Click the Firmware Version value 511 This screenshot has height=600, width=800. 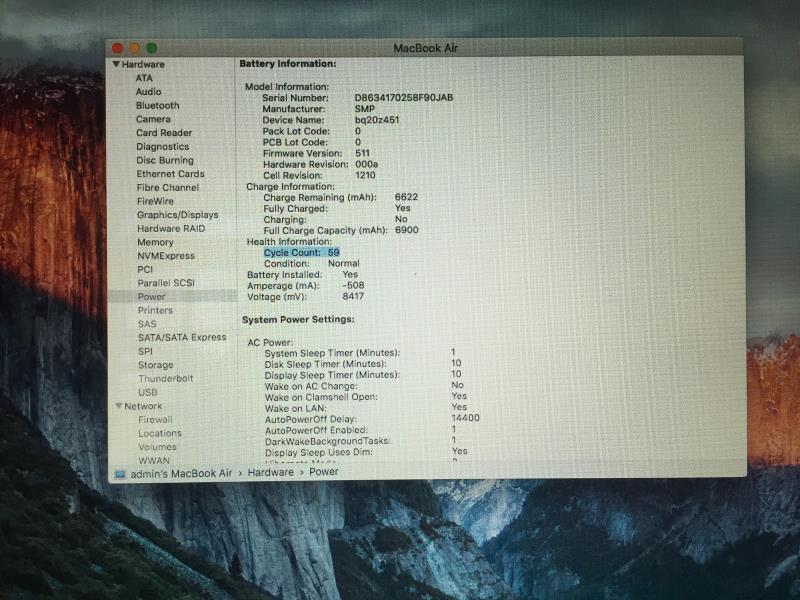tap(362, 153)
